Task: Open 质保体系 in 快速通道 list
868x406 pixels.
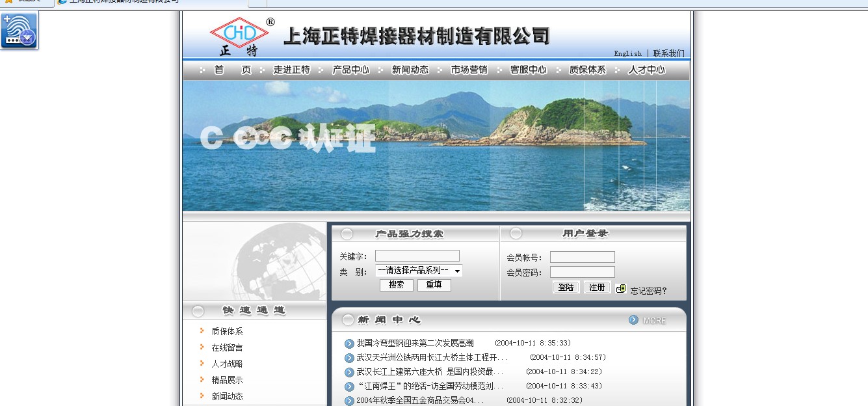Action: pos(227,331)
